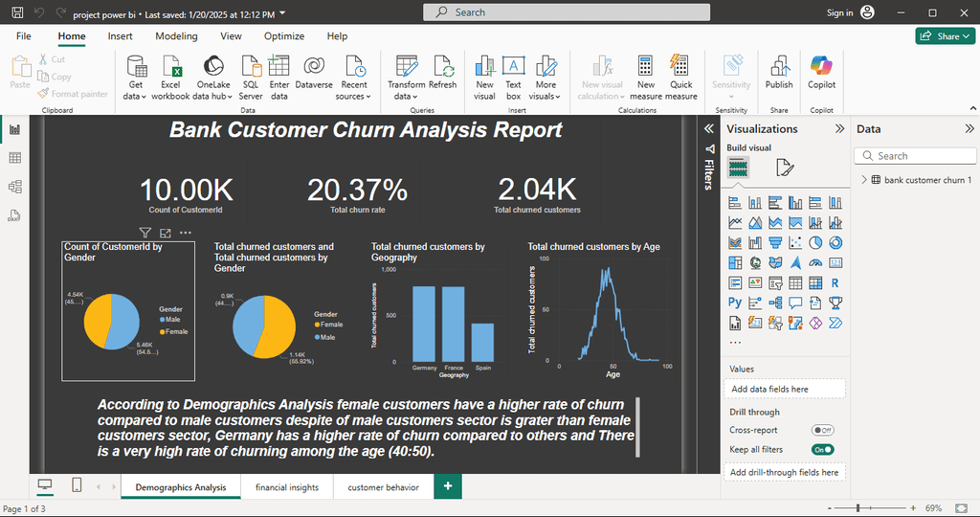This screenshot has width=980, height=517.
Task: Click the Share button
Action: pyautogui.click(x=945, y=36)
